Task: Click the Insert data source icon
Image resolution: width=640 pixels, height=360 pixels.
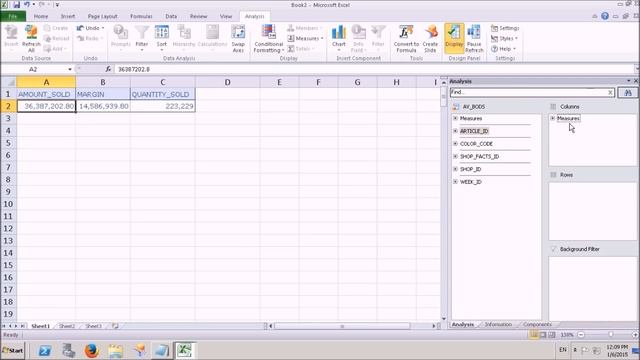Action: [x=11, y=38]
